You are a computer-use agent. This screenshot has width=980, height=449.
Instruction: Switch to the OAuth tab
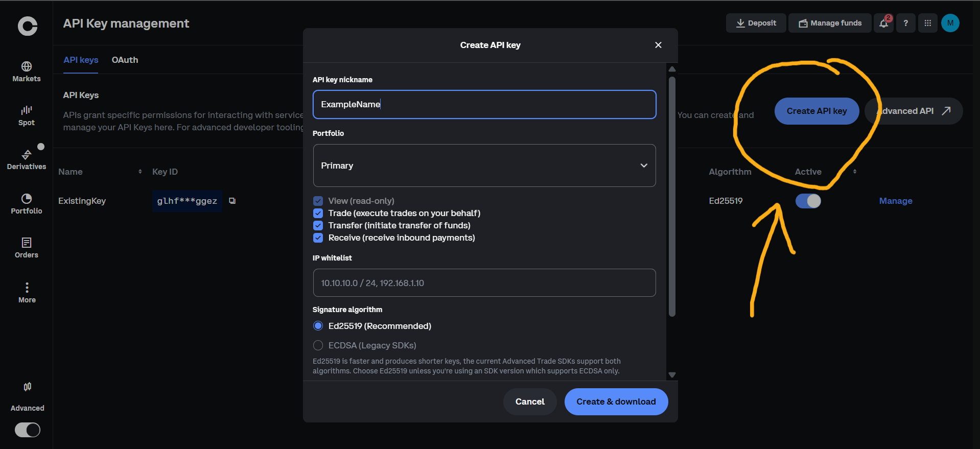[125, 60]
